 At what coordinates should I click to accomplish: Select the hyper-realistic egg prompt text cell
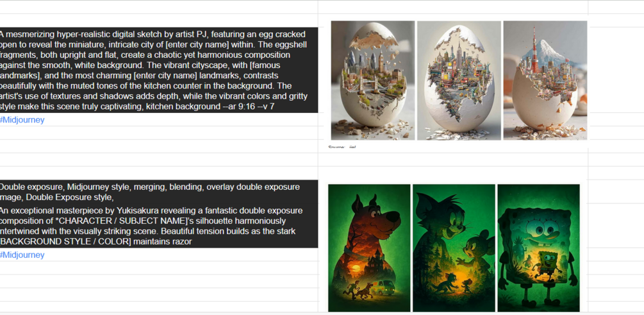coord(159,71)
